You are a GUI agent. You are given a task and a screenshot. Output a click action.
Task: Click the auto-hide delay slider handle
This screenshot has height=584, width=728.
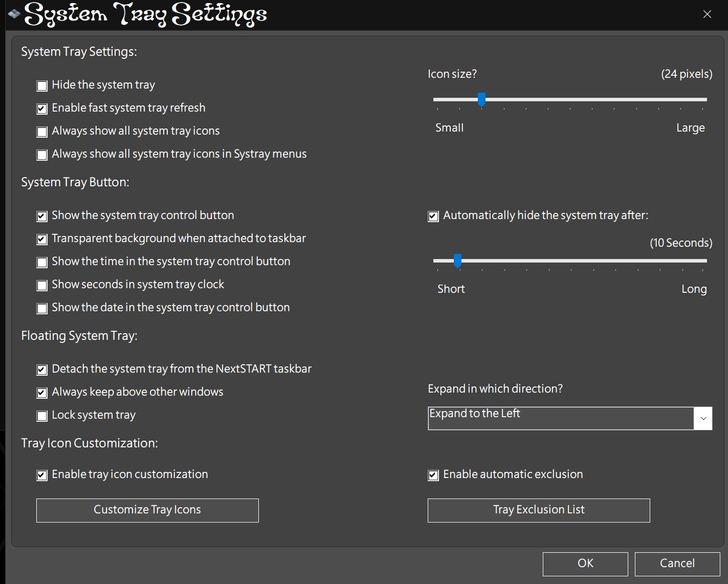457,261
